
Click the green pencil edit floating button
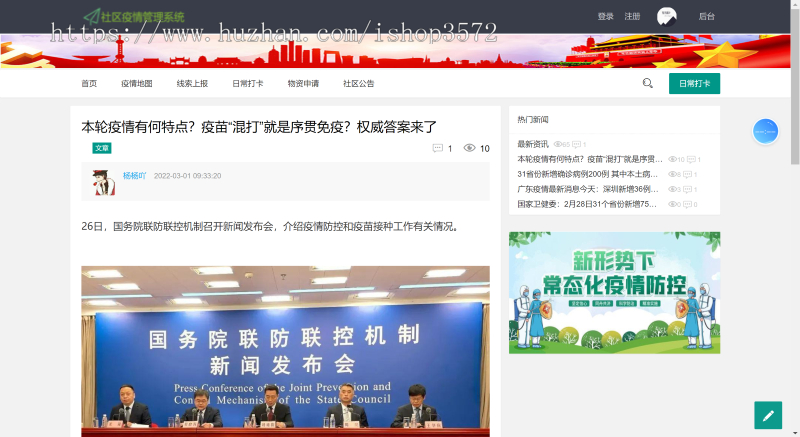(x=768, y=415)
